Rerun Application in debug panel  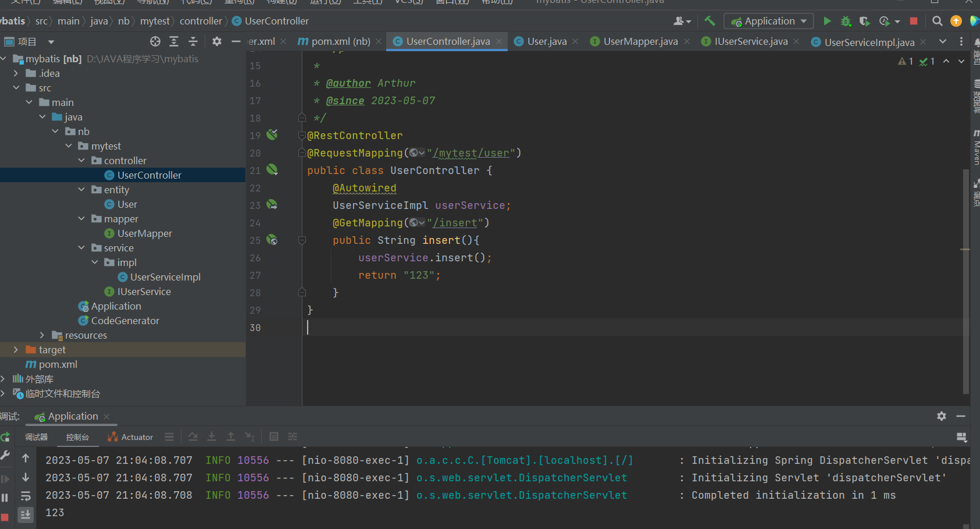click(5, 437)
